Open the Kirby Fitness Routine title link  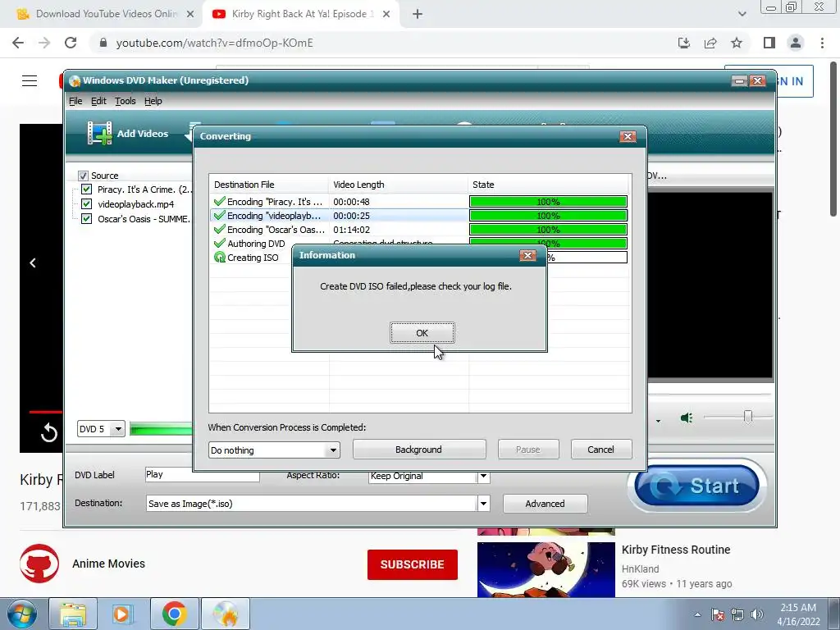click(x=676, y=550)
